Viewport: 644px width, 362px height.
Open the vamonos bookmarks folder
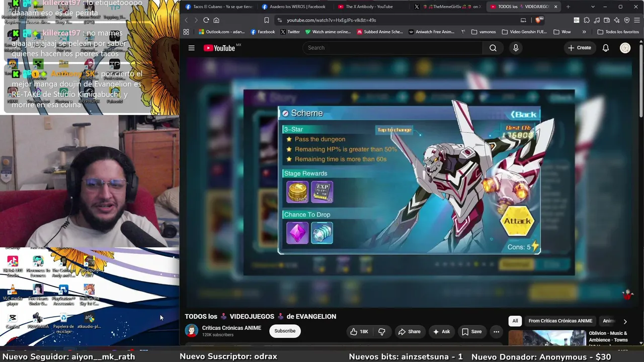point(484,32)
